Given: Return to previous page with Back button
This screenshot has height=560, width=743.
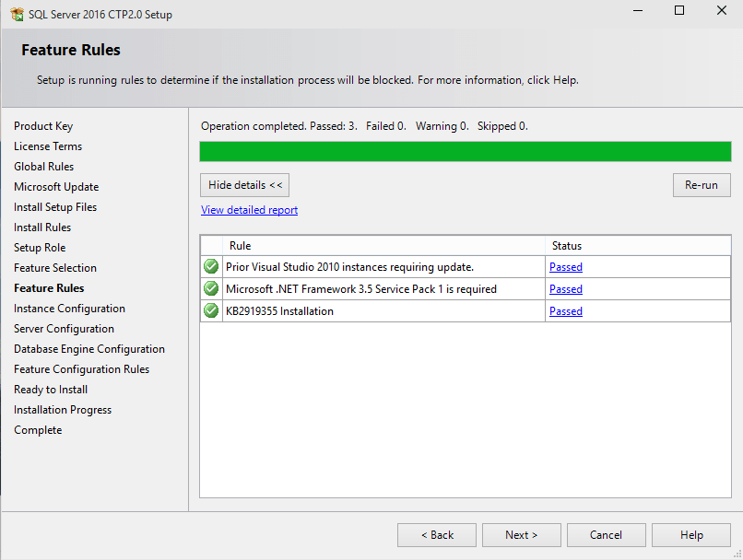Looking at the screenshot, I should (x=437, y=535).
